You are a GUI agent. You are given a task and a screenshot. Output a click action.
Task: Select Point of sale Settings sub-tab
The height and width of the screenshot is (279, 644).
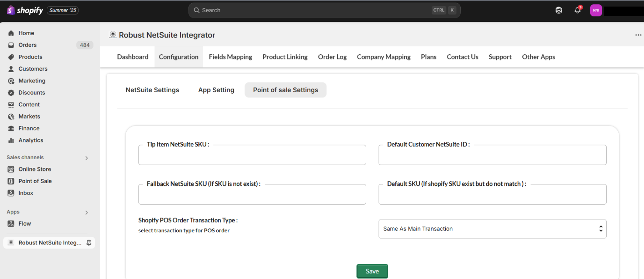[286, 90]
